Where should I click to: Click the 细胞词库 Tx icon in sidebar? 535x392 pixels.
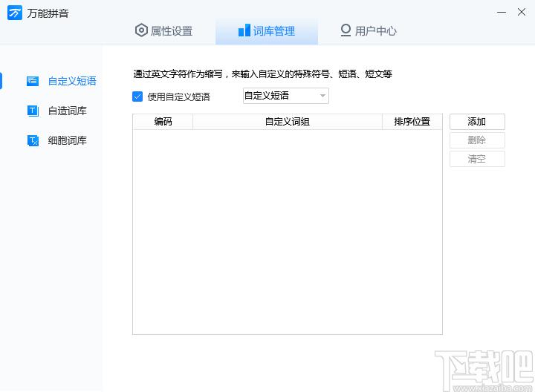click(x=33, y=140)
